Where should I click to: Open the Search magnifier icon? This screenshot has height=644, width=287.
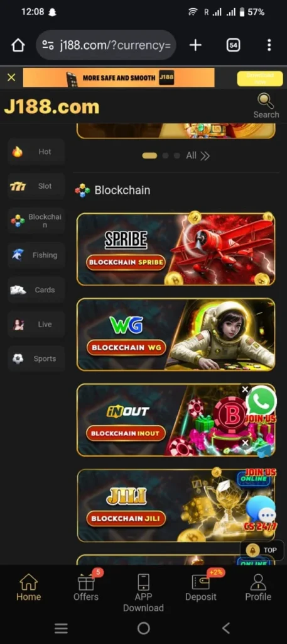(x=266, y=101)
